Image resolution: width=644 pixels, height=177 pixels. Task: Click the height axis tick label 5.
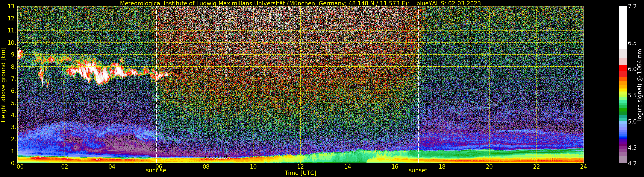(x=14, y=103)
